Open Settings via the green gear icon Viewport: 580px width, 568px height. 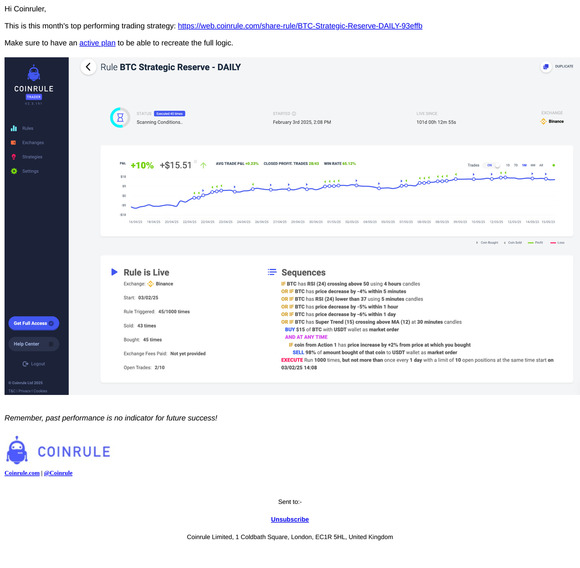(14, 171)
